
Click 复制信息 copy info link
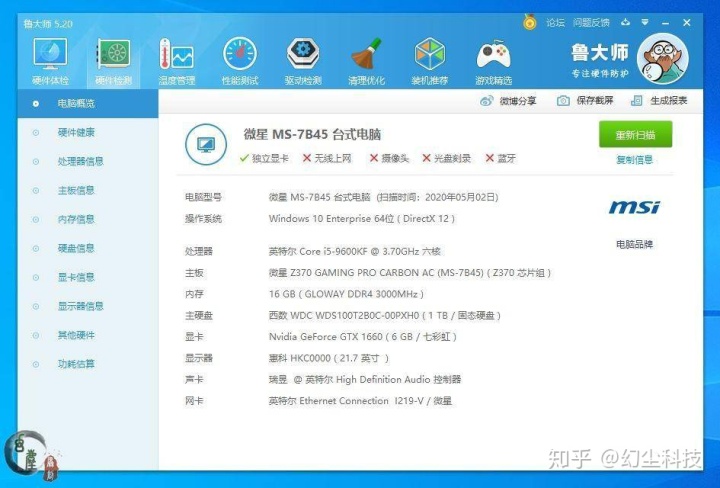pos(635,160)
